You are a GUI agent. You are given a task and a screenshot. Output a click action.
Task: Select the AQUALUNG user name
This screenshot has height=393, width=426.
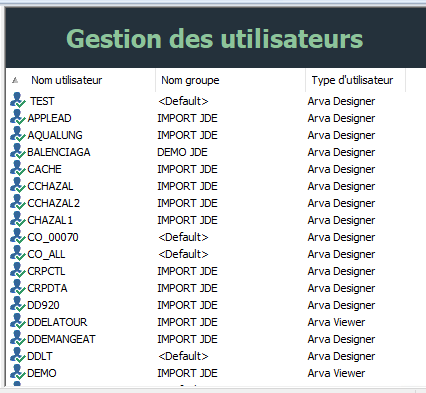pos(55,135)
